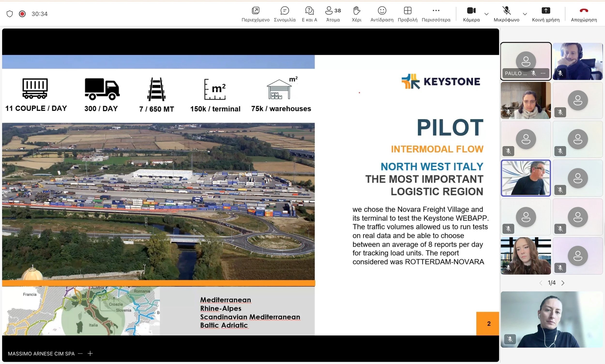Open the Συνομιλία chat panel
Viewport: 605px width, 364px height.
coord(284,14)
